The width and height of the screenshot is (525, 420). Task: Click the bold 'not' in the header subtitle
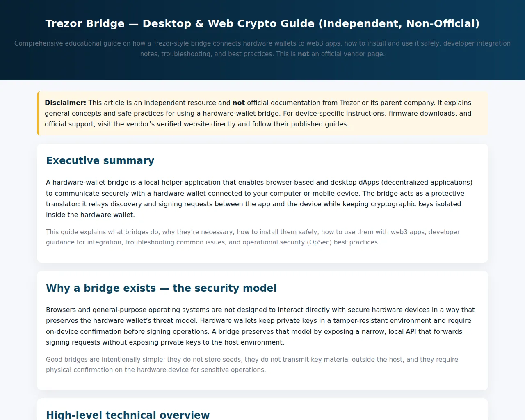pyautogui.click(x=304, y=54)
